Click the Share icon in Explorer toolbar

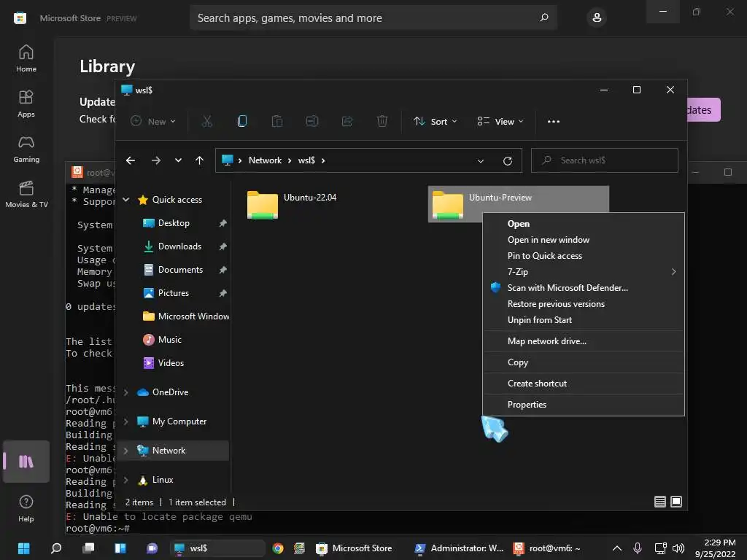click(x=347, y=122)
